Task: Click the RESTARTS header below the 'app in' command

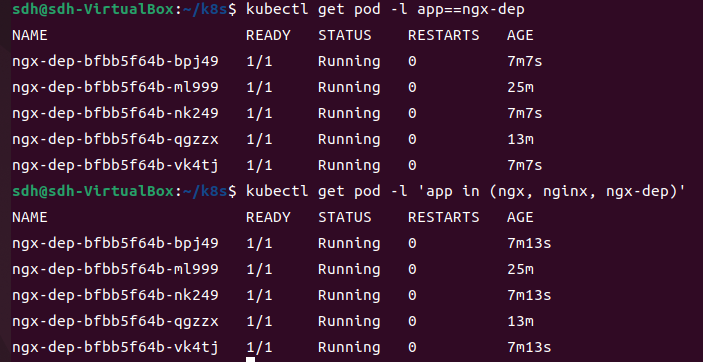Action: click(x=443, y=218)
